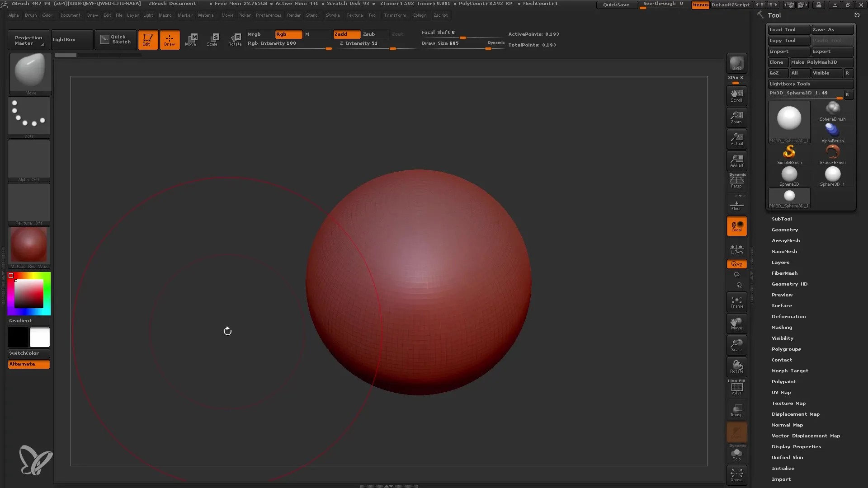Expand the UV Map section
Screen dimensions: 868x488
781,393
